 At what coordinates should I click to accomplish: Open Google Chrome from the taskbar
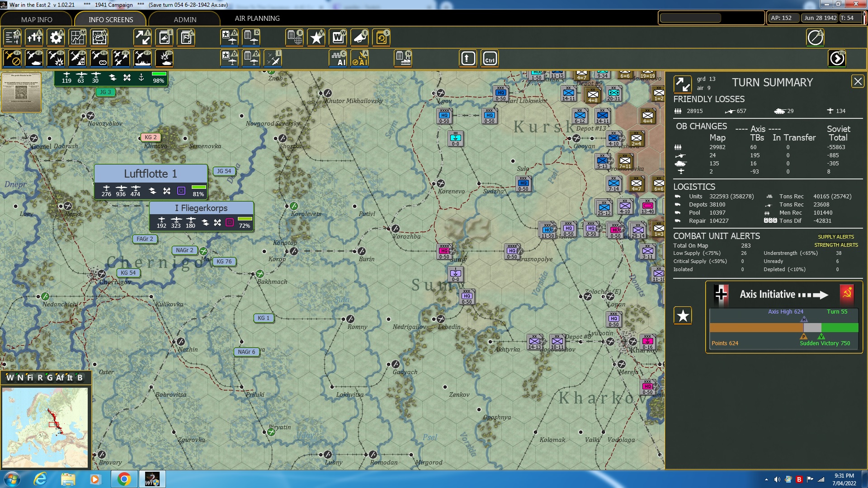123,479
